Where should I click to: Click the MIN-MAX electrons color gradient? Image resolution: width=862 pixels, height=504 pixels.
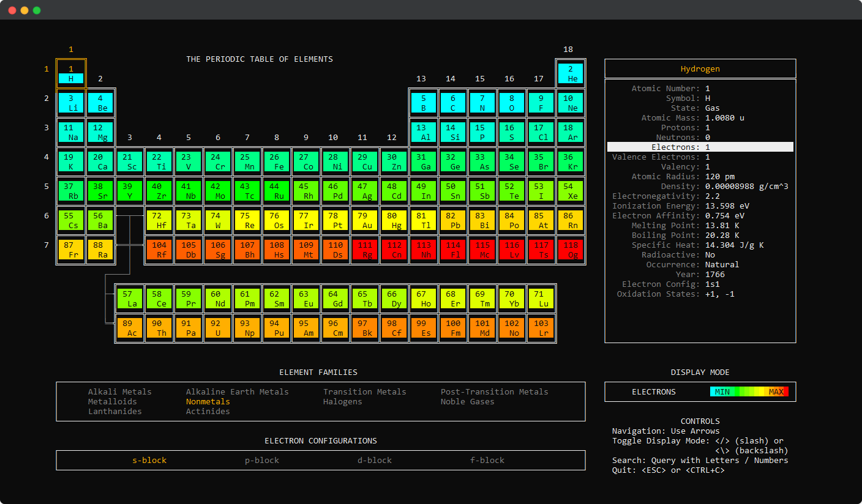749,391
